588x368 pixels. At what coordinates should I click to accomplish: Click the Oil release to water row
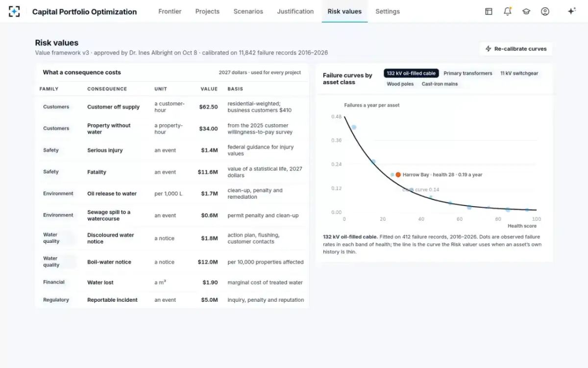172,193
